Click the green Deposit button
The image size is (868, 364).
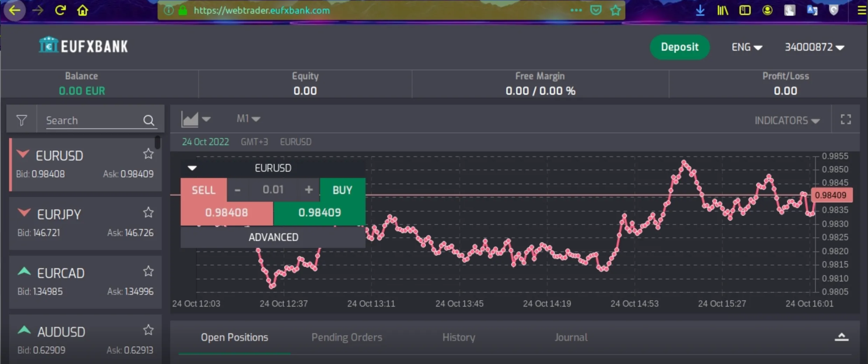pyautogui.click(x=680, y=47)
